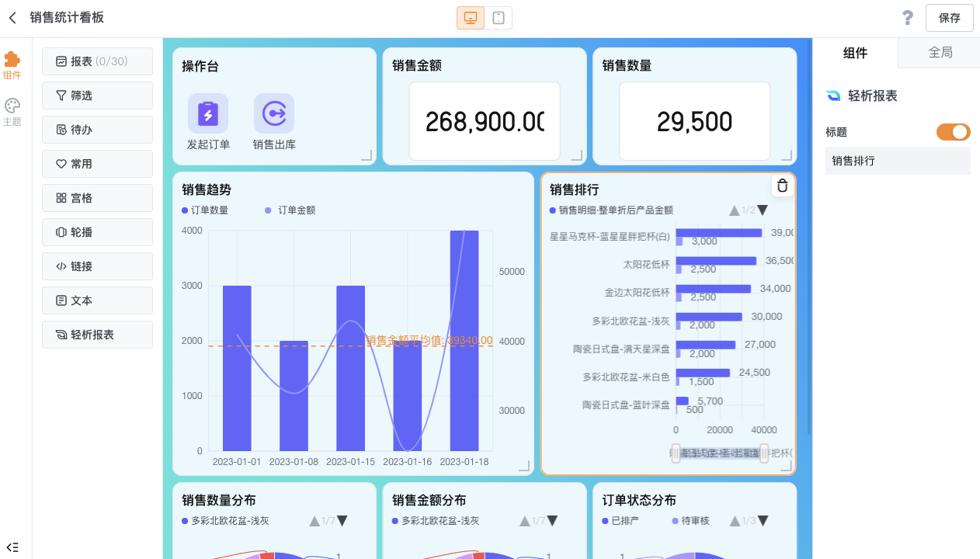
Task: Edit the 销售排行 title input field
Action: (898, 161)
